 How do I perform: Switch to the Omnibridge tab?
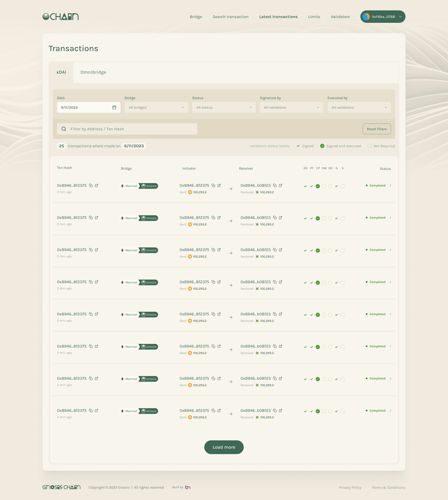[93, 72]
